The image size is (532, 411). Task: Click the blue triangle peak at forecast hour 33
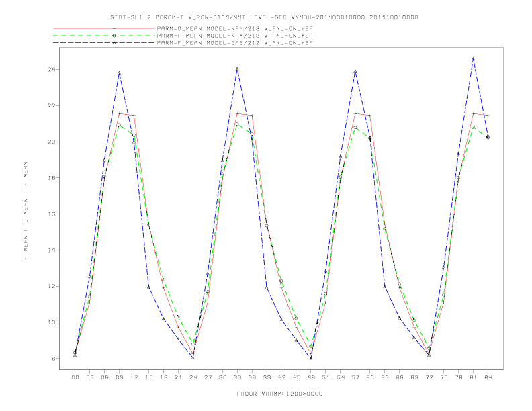tap(237, 69)
